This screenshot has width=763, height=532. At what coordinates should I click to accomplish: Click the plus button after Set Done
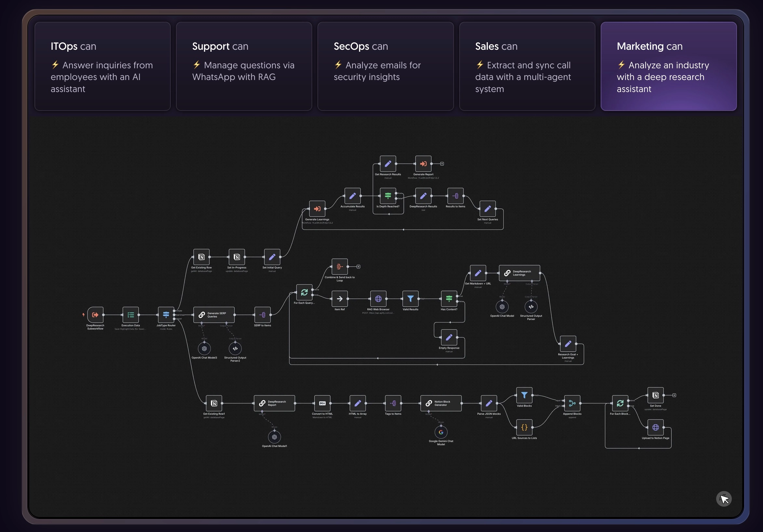tap(675, 395)
